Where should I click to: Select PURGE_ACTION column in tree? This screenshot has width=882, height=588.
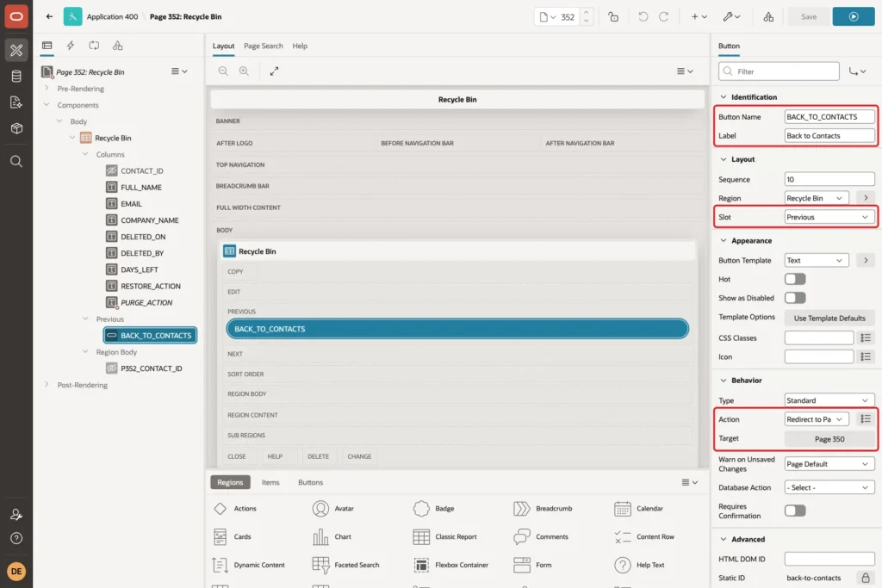tap(146, 302)
